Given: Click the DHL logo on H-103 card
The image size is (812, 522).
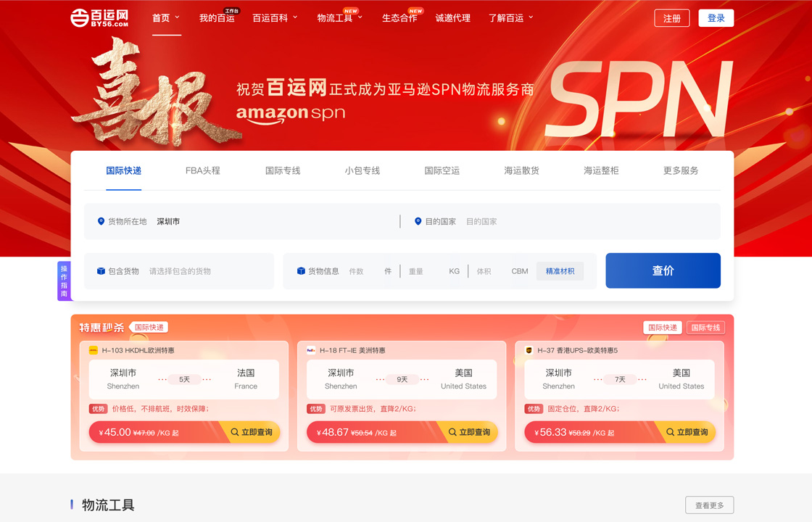Looking at the screenshot, I should point(94,350).
